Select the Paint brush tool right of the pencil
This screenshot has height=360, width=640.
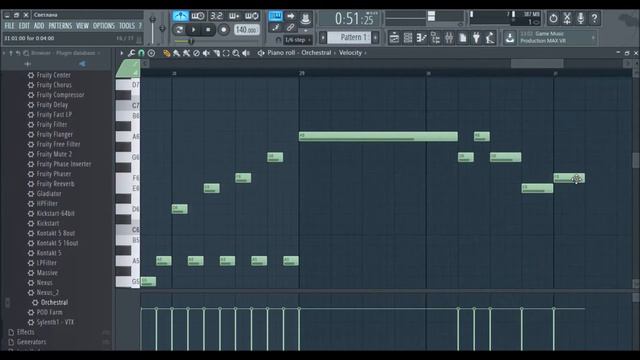click(176, 53)
